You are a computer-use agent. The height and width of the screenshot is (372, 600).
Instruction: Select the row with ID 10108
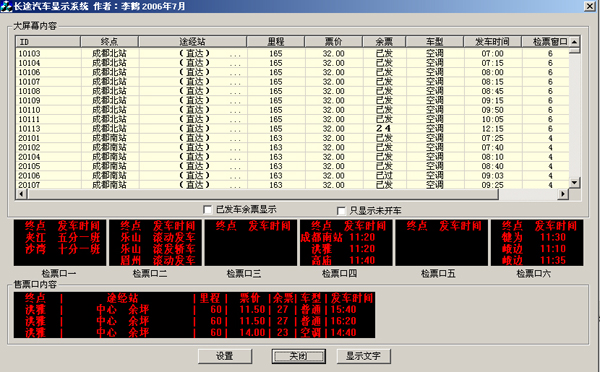coord(293,91)
